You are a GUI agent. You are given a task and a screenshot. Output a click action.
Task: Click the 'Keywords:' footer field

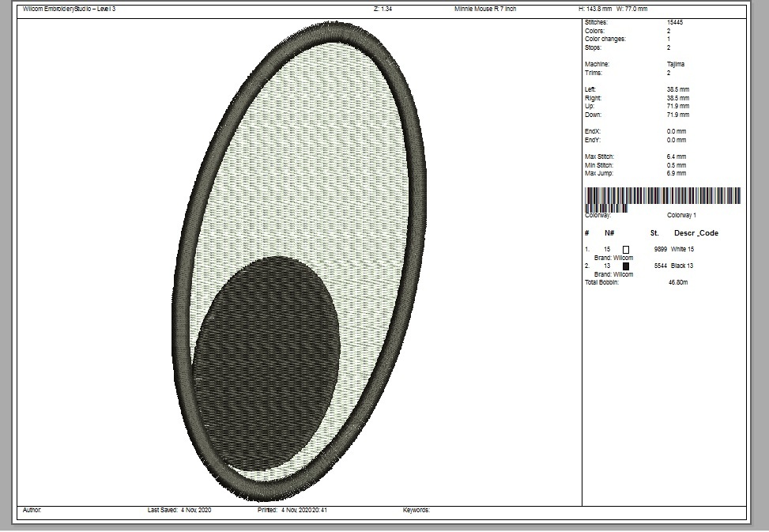tap(417, 511)
